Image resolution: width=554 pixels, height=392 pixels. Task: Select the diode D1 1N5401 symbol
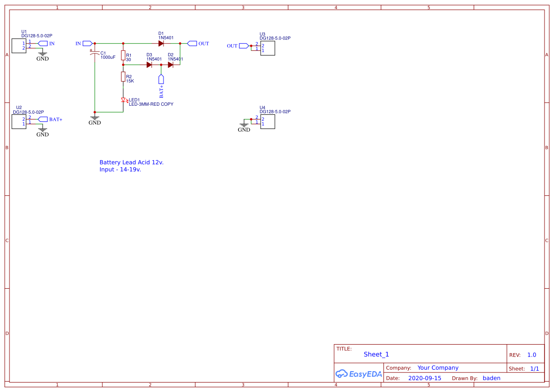click(161, 43)
